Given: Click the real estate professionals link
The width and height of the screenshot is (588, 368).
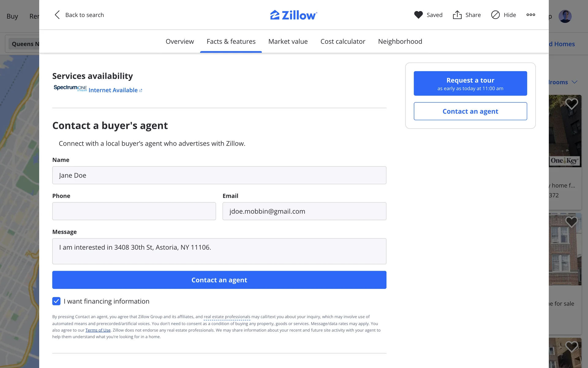Looking at the screenshot, I should pyautogui.click(x=227, y=317).
